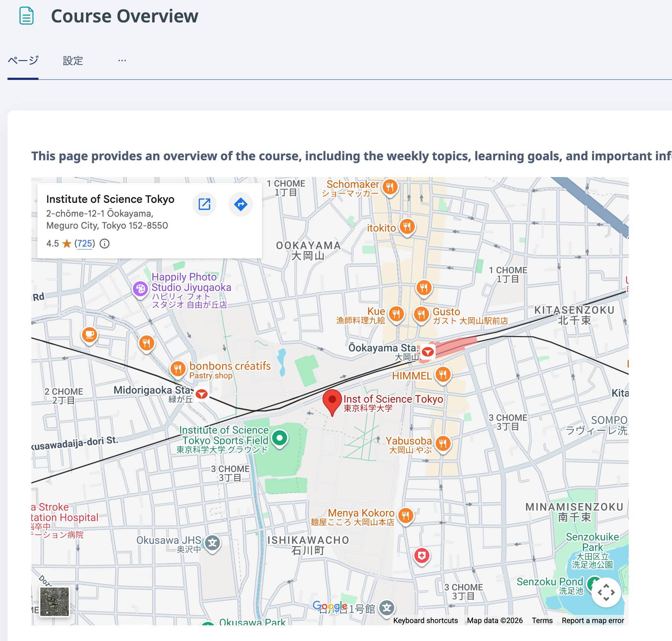Click the Course Overview heading
672x641 pixels.
tap(125, 16)
